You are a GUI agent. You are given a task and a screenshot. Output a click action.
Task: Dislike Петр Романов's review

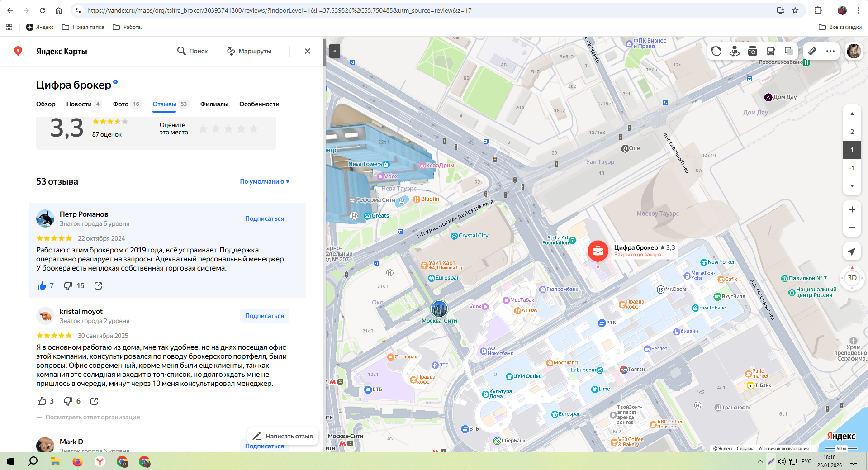[68, 286]
